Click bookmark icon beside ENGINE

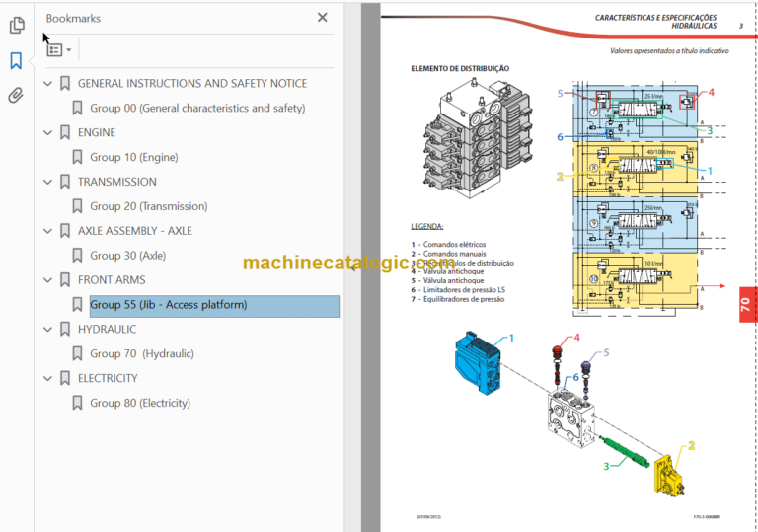click(x=65, y=132)
